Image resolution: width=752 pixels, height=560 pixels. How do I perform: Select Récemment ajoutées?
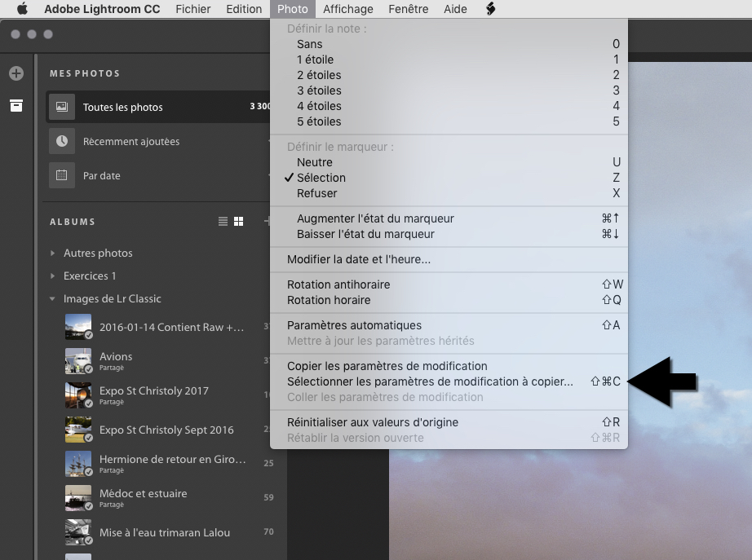click(158, 141)
